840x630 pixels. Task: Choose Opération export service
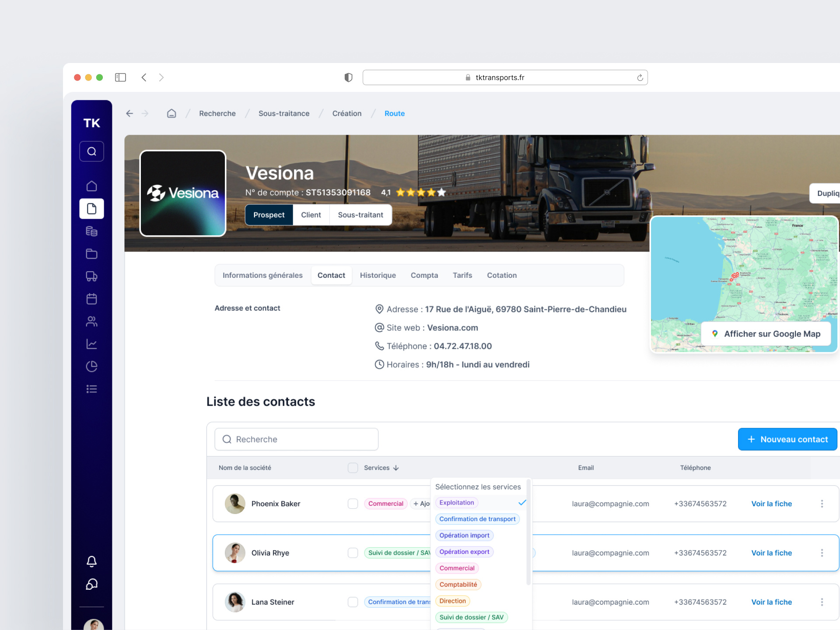tap(464, 552)
